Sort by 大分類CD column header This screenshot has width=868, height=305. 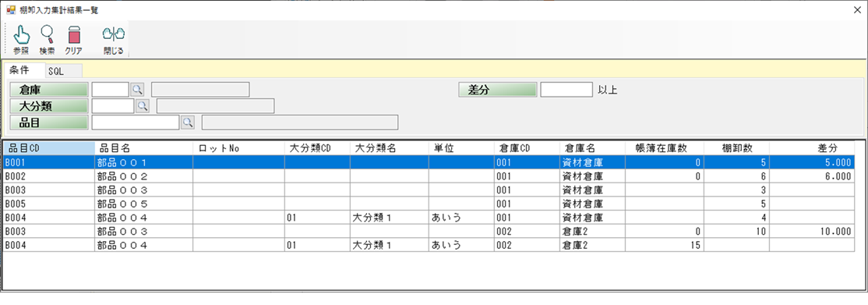[x=317, y=148]
